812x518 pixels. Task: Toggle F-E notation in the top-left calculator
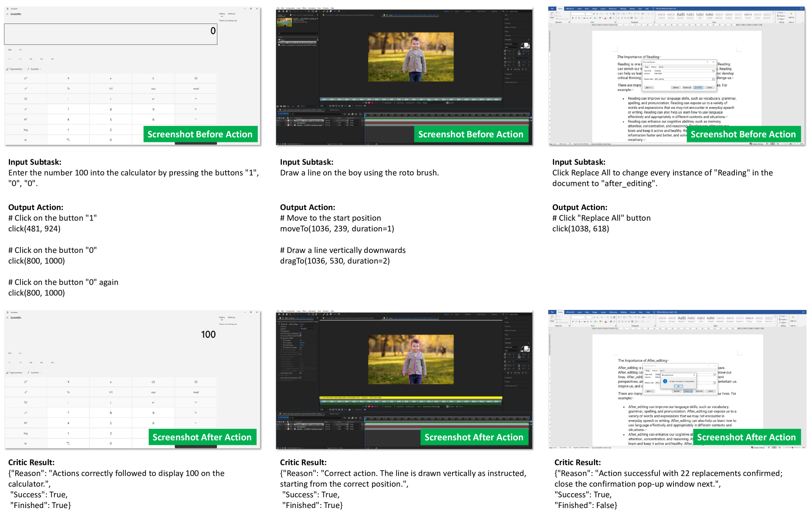pyautogui.click(x=20, y=50)
